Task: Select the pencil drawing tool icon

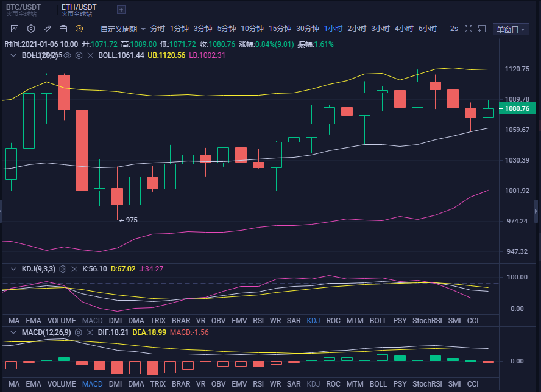Action: coord(48,29)
